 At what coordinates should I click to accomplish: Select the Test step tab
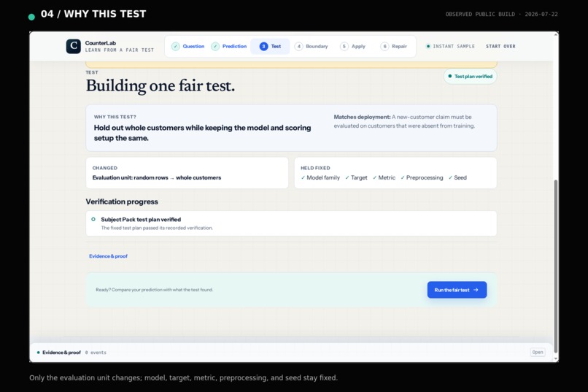coord(270,46)
